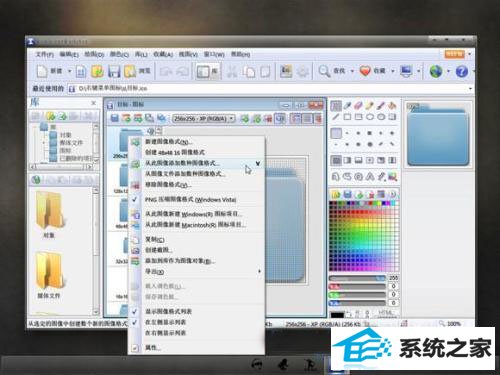Click the 库 library toggle button
The width and height of the screenshot is (500, 375).
click(x=208, y=71)
